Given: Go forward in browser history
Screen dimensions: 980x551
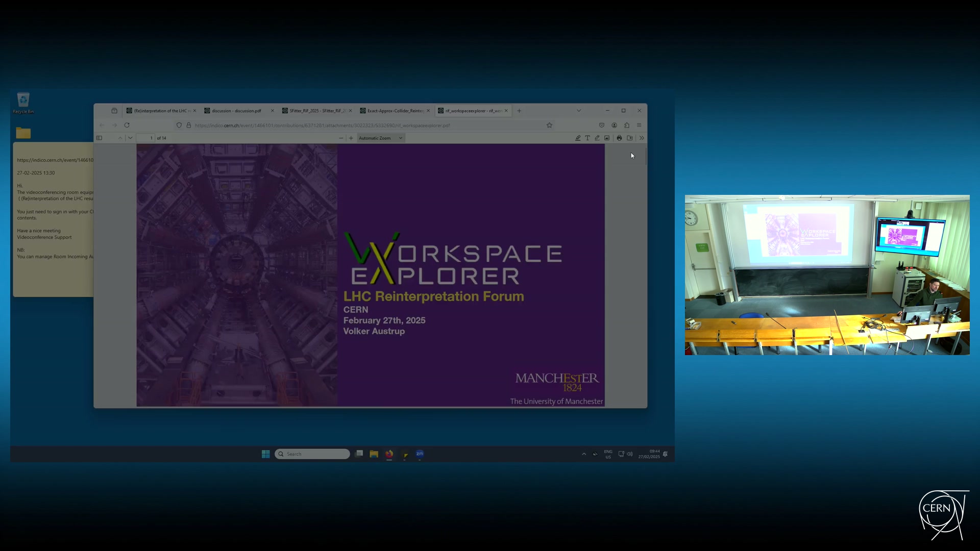Looking at the screenshot, I should tap(114, 125).
